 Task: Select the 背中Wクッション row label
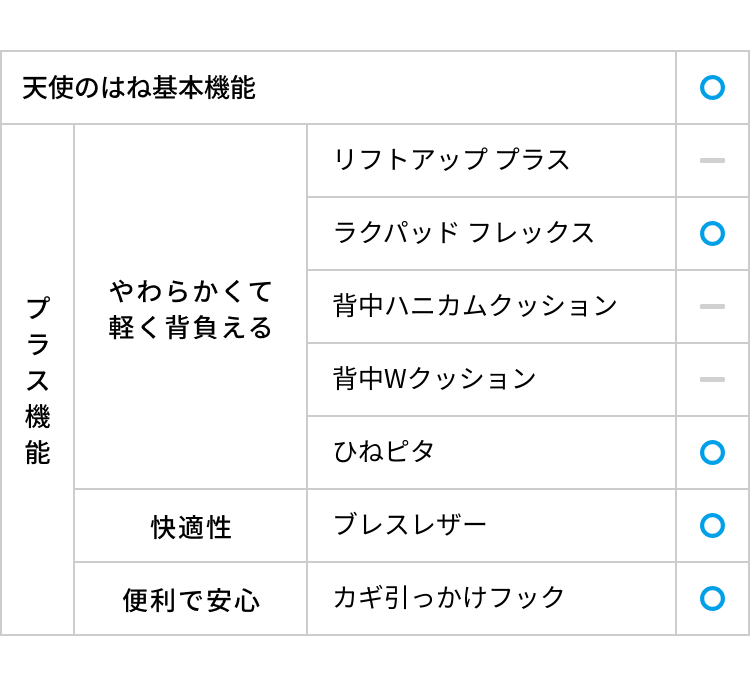point(435,379)
